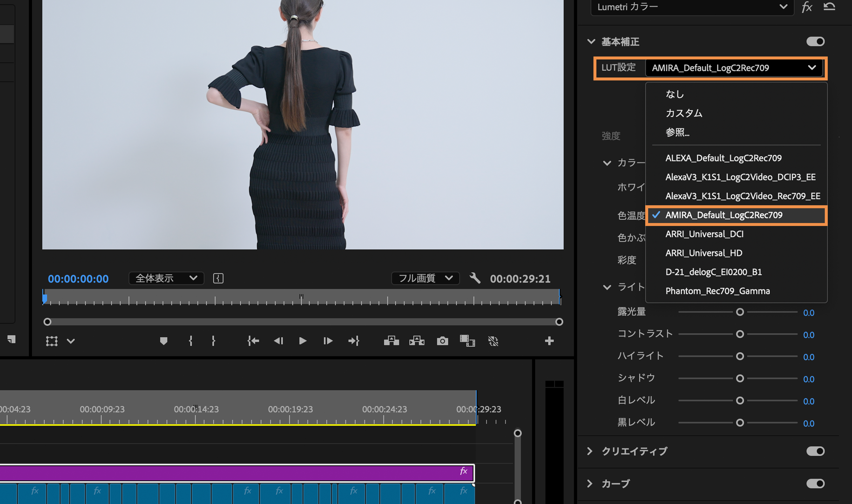Click the Add Marker icon

(x=164, y=341)
